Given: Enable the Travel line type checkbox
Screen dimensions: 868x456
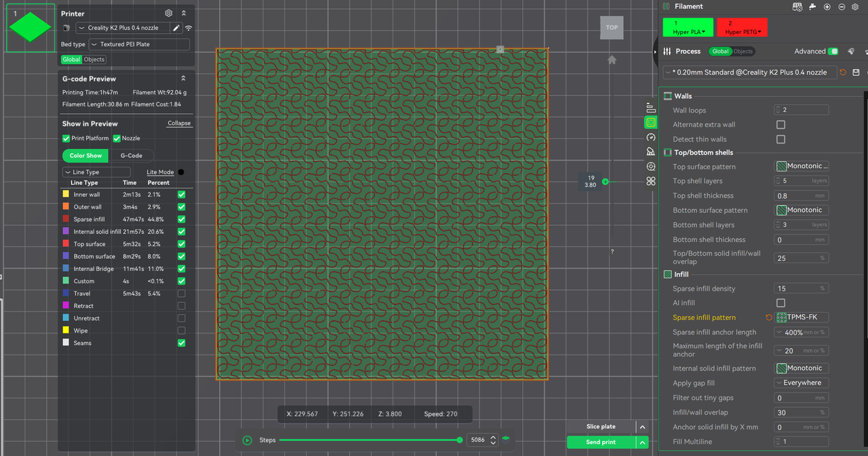Looking at the screenshot, I should 181,293.
